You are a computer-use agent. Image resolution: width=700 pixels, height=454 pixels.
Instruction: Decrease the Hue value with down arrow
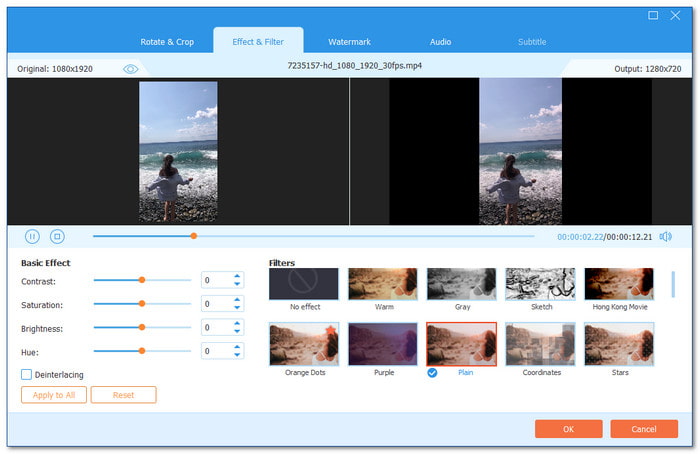237,355
